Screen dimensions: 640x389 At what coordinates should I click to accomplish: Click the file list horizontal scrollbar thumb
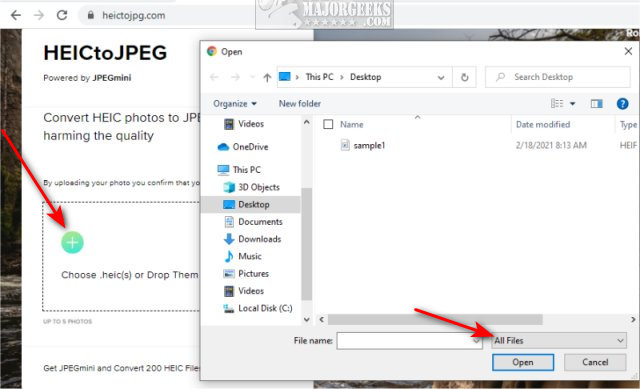[x=435, y=319]
